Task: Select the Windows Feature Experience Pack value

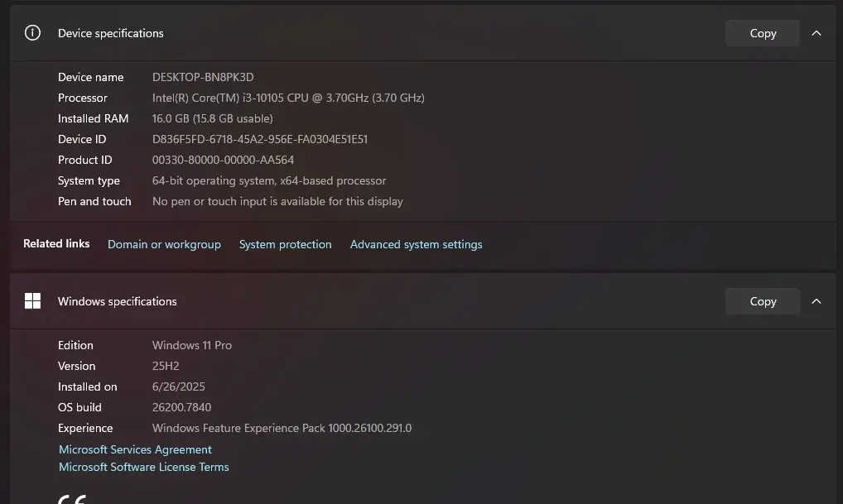Action: [282, 428]
